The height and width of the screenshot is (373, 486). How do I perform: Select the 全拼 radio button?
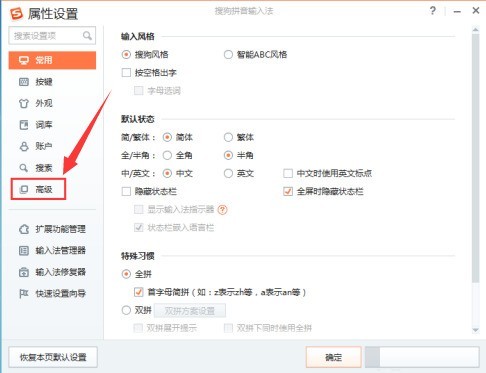click(x=126, y=274)
